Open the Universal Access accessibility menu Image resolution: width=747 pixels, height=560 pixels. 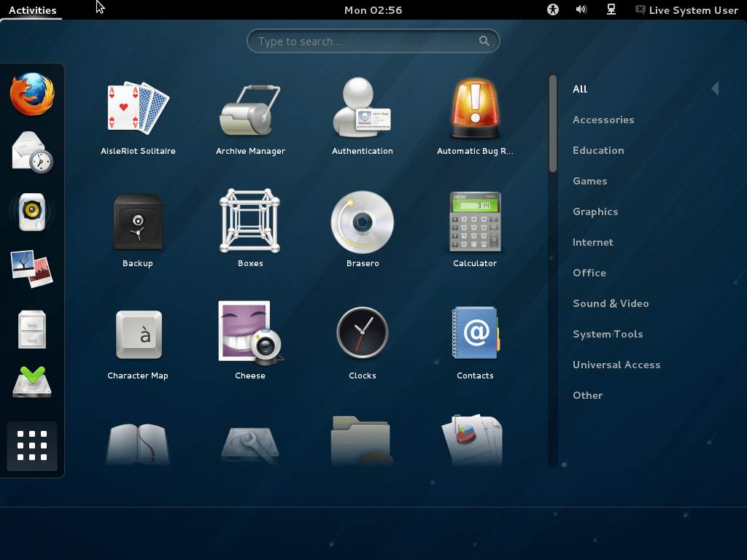pos(553,9)
